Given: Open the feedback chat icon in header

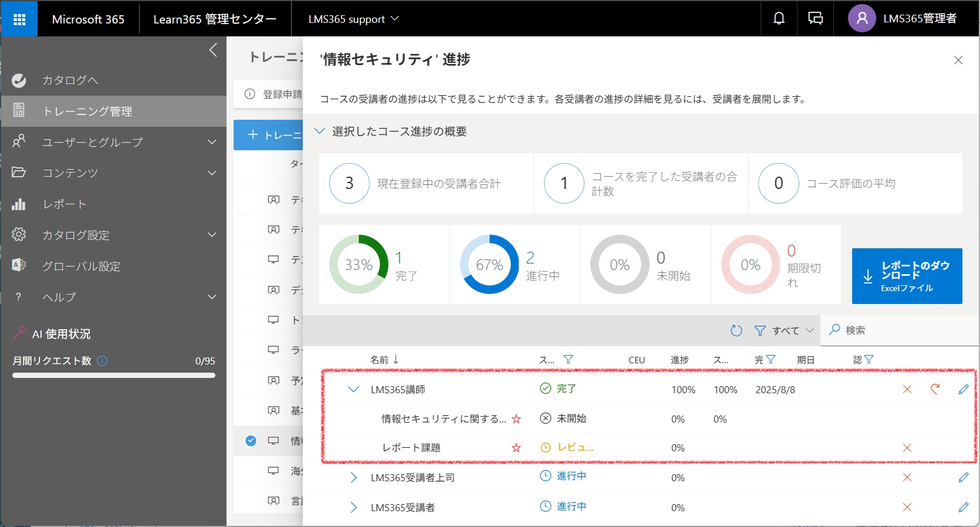Looking at the screenshot, I should tap(815, 19).
